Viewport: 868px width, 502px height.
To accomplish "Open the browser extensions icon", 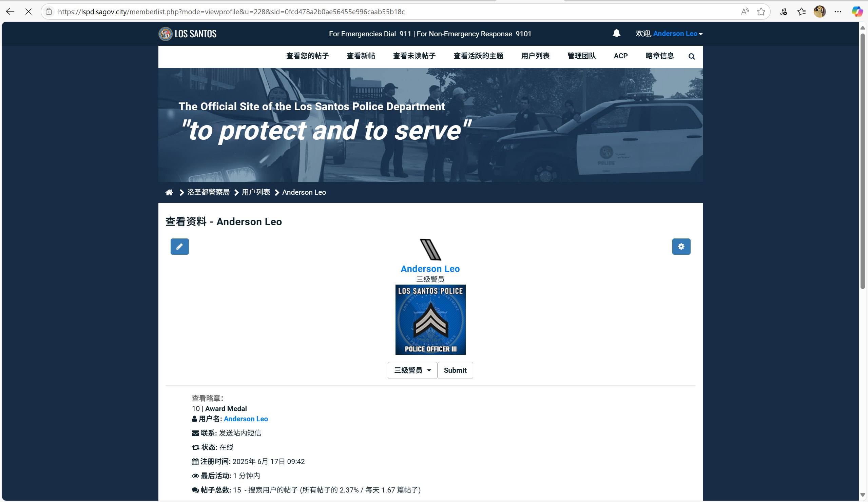I will (x=783, y=12).
